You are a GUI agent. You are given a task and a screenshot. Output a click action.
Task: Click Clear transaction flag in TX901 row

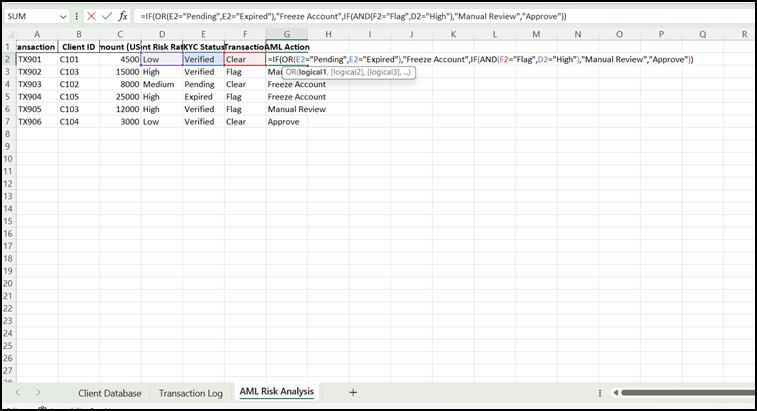click(x=245, y=59)
